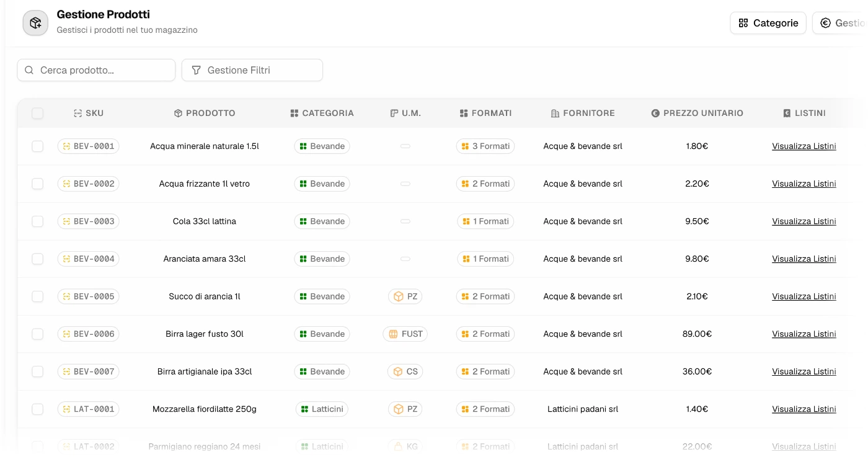
Task: Click the 36.00€ price cell
Action: tap(697, 371)
